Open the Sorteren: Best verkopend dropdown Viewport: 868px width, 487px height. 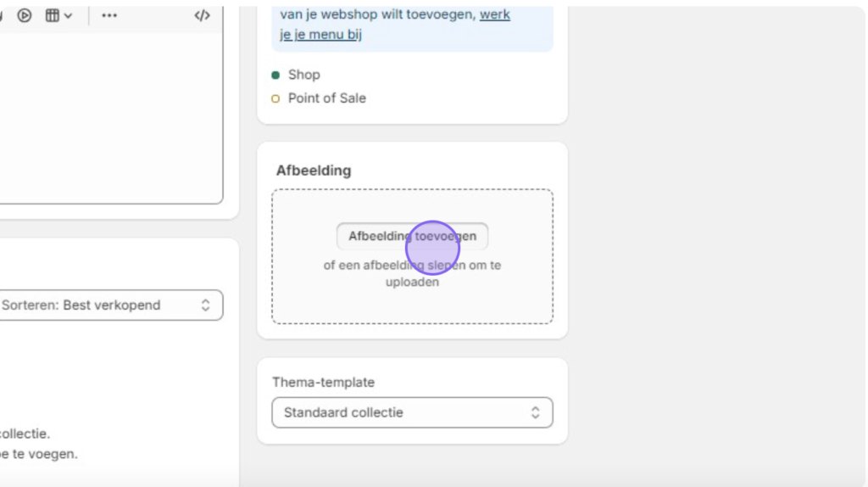[111, 305]
